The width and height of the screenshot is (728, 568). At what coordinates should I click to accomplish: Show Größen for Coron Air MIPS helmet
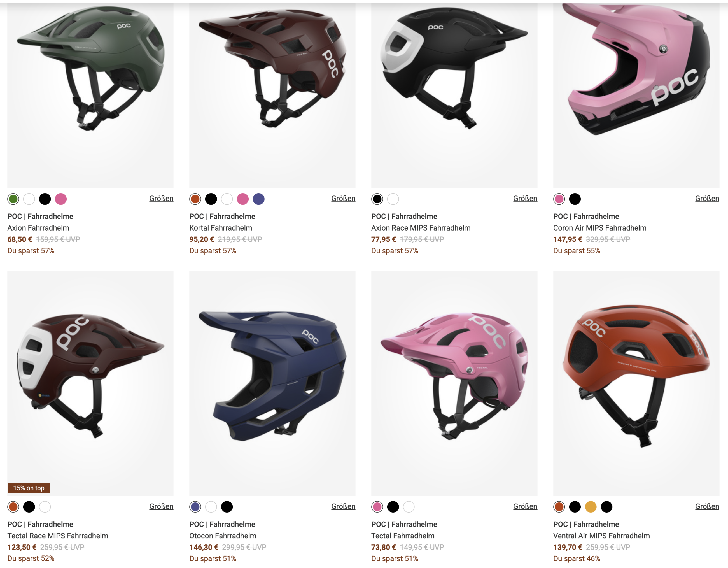tap(707, 199)
